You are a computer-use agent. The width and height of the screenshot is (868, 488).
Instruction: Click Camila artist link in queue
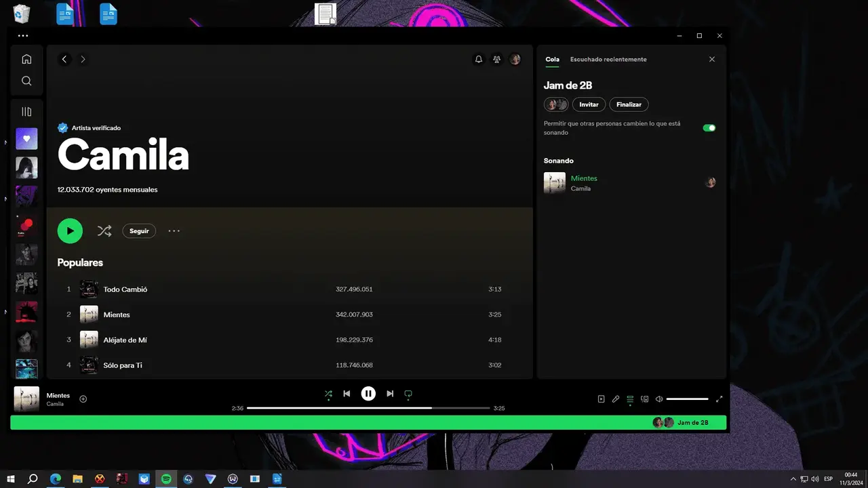click(x=580, y=188)
